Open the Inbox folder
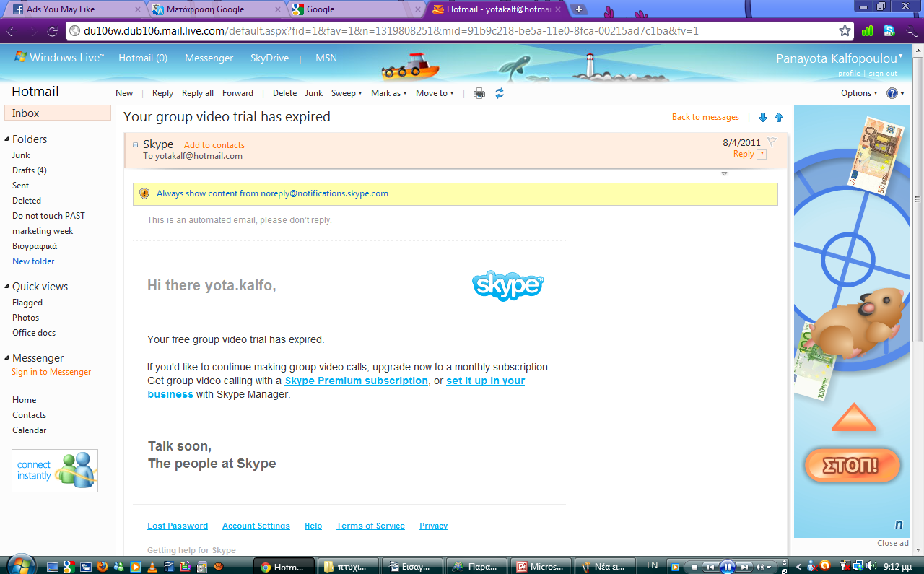This screenshot has height=574, width=924. click(x=58, y=113)
